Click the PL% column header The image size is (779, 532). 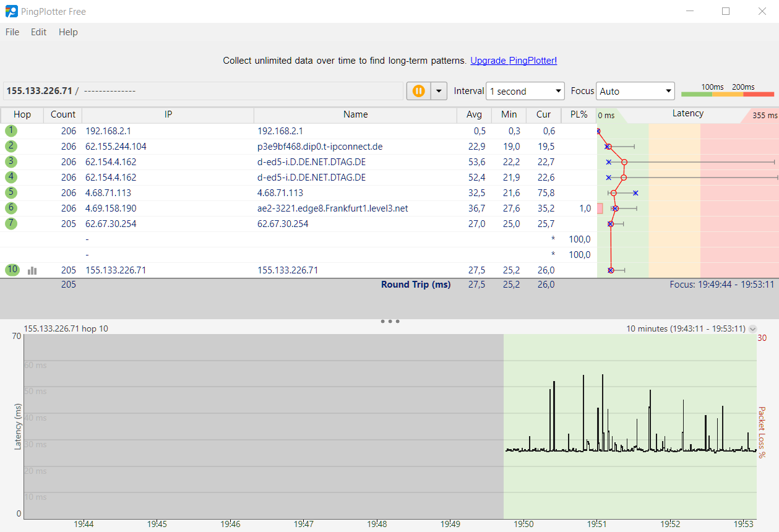(x=579, y=114)
